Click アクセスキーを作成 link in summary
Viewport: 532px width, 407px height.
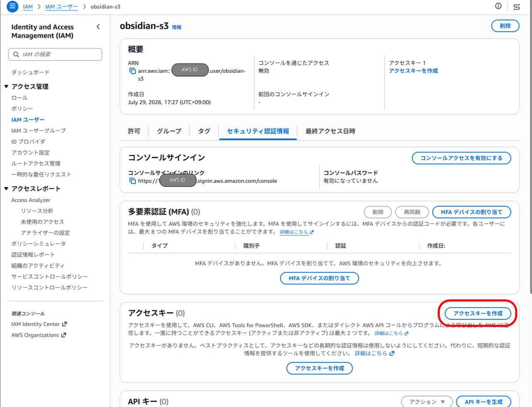point(413,71)
